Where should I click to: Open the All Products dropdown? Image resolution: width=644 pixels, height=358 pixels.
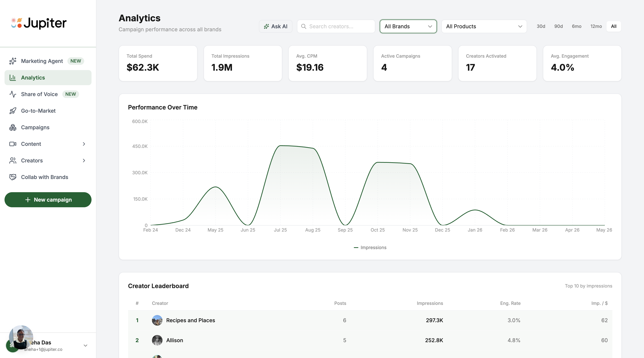[x=484, y=26]
